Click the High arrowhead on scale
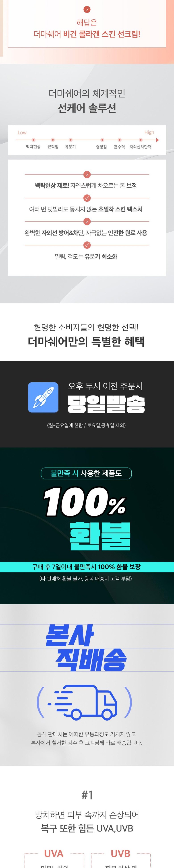Screen dimensions: 174x868 (157, 140)
